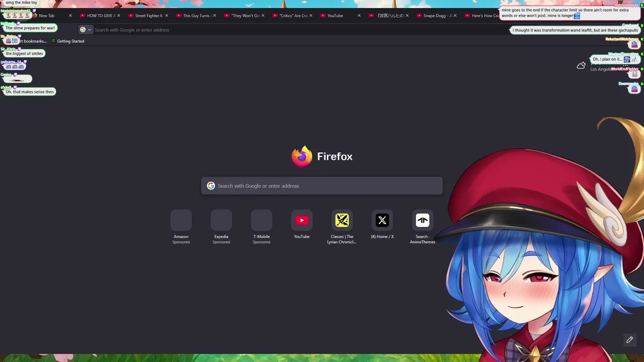Screen dimensions: 644x362
Task: Click the weather cloud icon
Action: click(581, 65)
